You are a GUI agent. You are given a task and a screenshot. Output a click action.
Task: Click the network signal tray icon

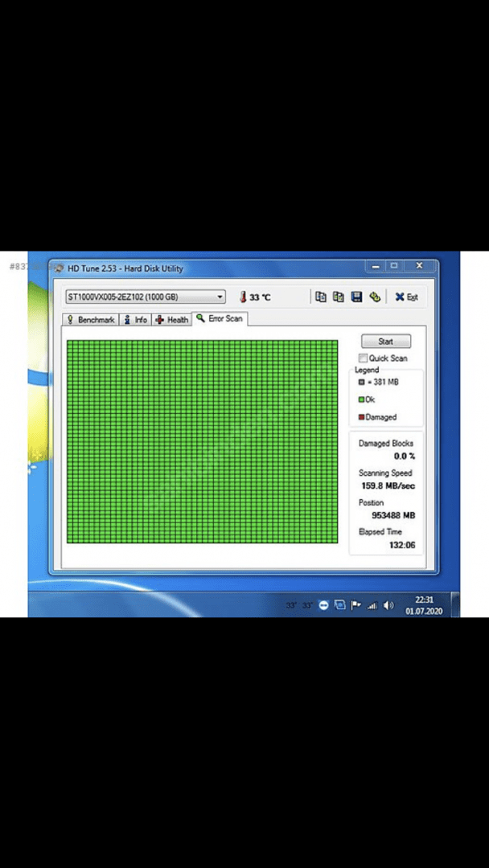tap(372, 606)
